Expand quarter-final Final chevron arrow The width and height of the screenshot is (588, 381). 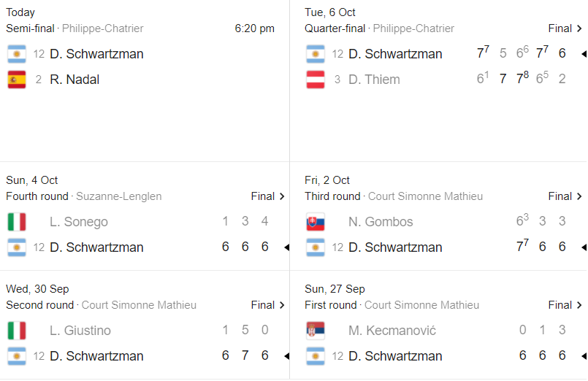[579, 28]
